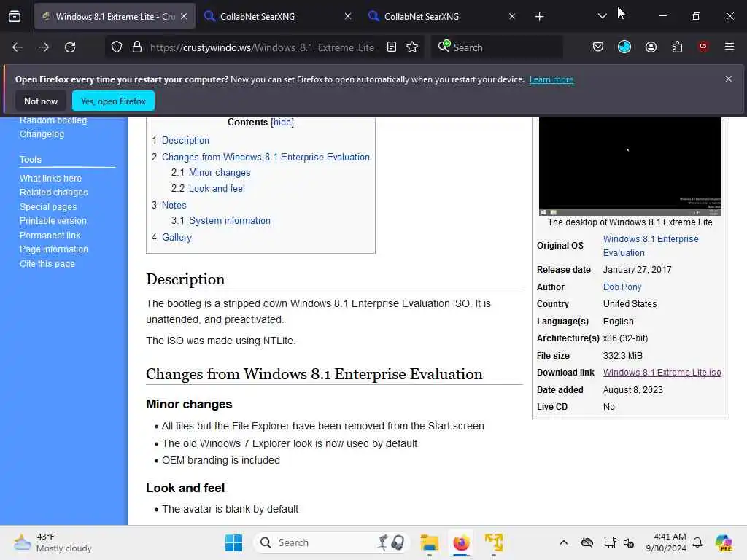Dismiss the Firefox startup notification bar
747x560 pixels.
tap(729, 79)
